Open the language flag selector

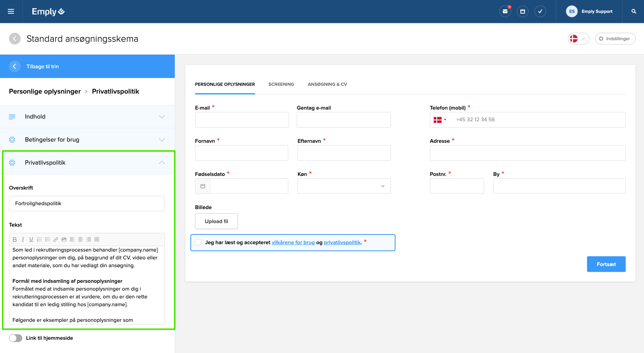click(578, 39)
